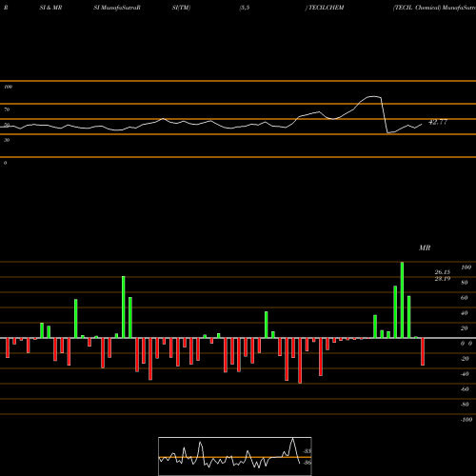The height and width of the screenshot is (476, 476).
Task: Click the MR axis label 80
Action: coord(465,283)
